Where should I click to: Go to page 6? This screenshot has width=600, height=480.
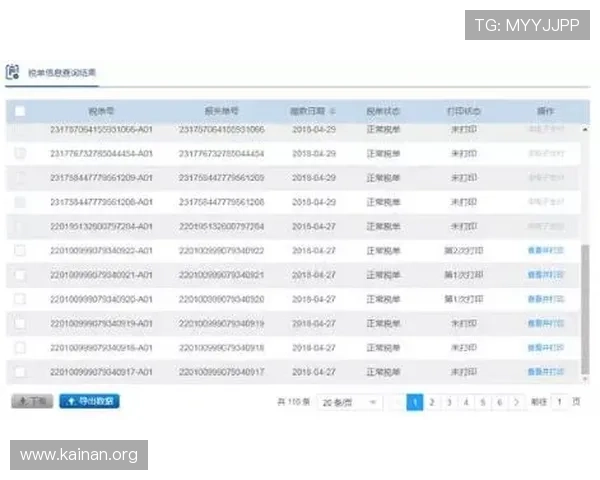pyautogui.click(x=499, y=402)
